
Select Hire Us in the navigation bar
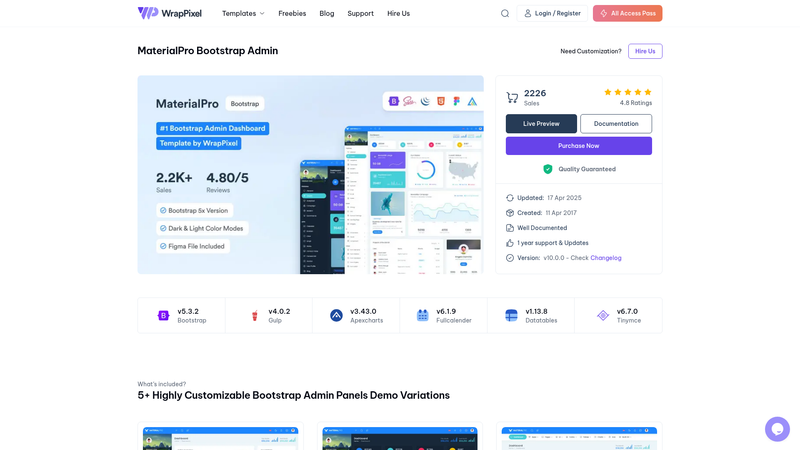[x=398, y=13]
